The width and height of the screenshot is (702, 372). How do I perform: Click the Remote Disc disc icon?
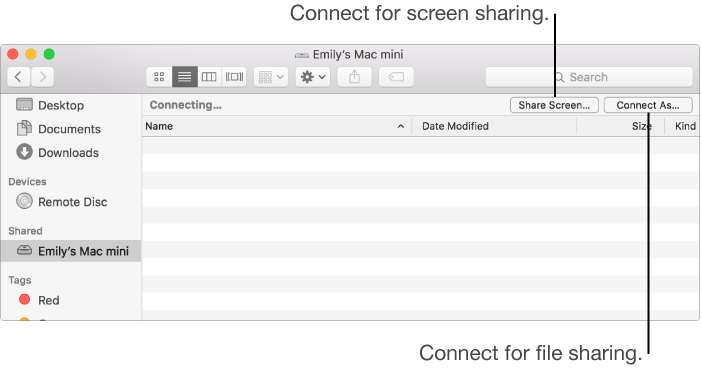24,201
